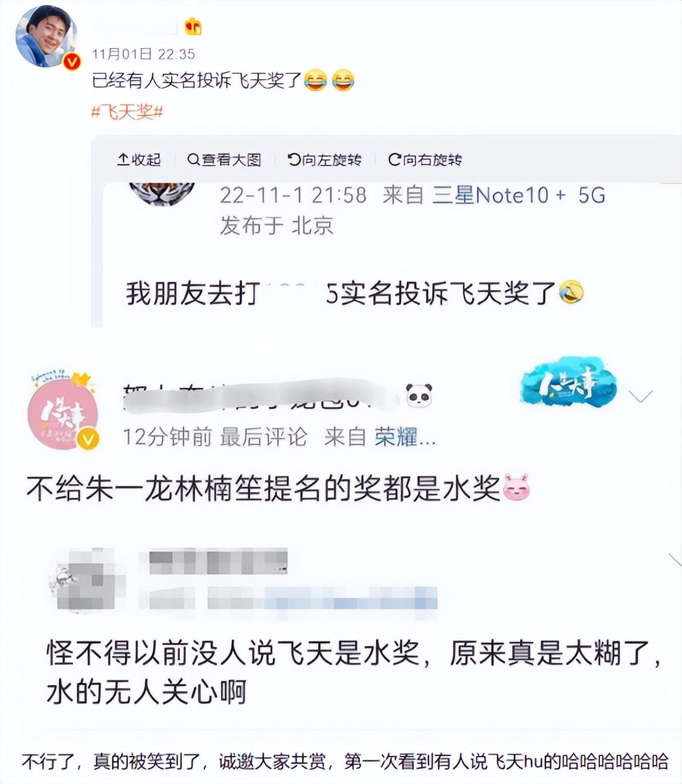Click the membership badge icon beside the username

pyautogui.click(x=193, y=26)
